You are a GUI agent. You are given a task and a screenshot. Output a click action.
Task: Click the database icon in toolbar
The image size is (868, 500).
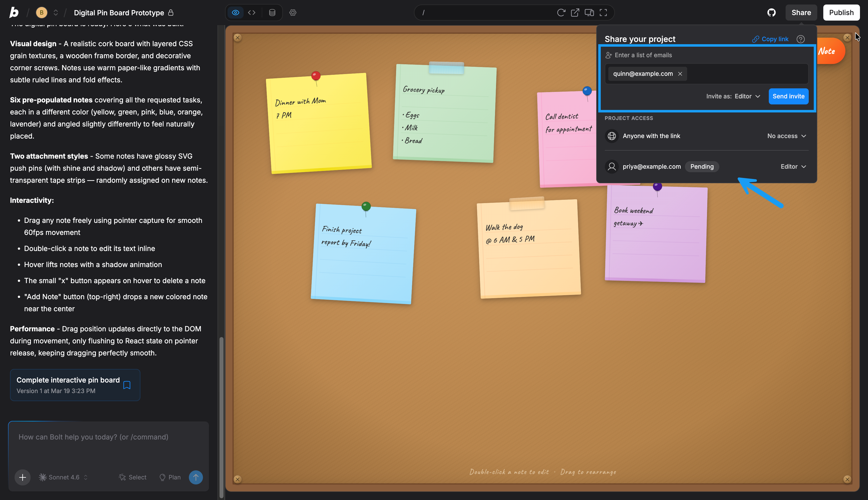272,13
